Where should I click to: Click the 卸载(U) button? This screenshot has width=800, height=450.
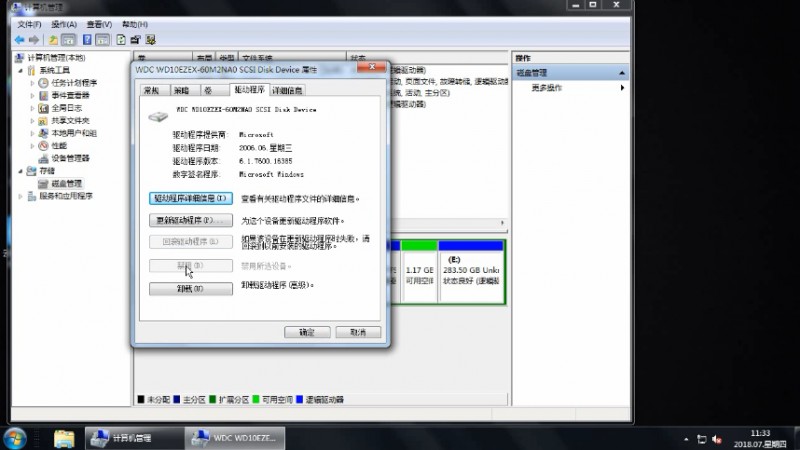click(x=191, y=289)
